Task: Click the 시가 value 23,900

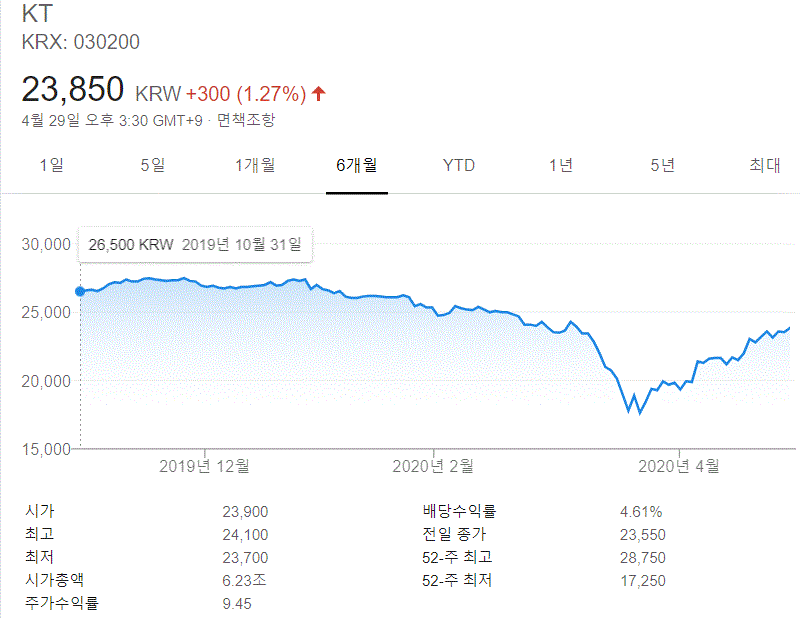Action: tap(245, 511)
